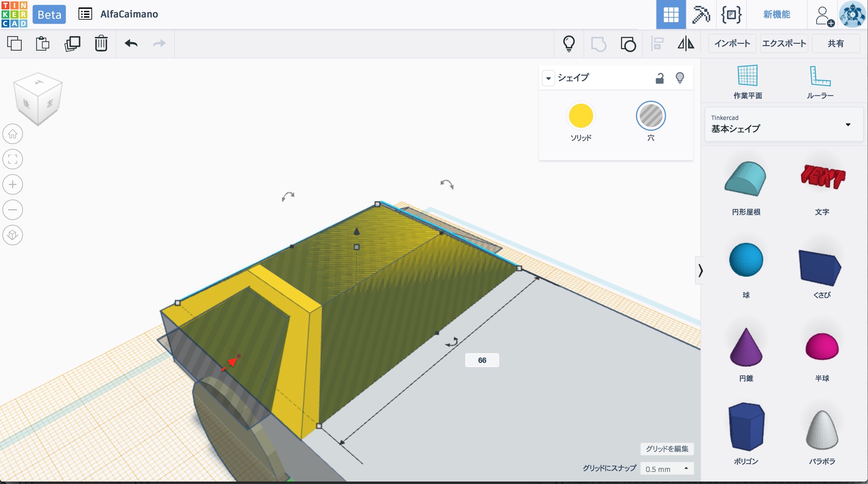Undo last action with the arrow
868x484 pixels.
pyautogui.click(x=131, y=43)
